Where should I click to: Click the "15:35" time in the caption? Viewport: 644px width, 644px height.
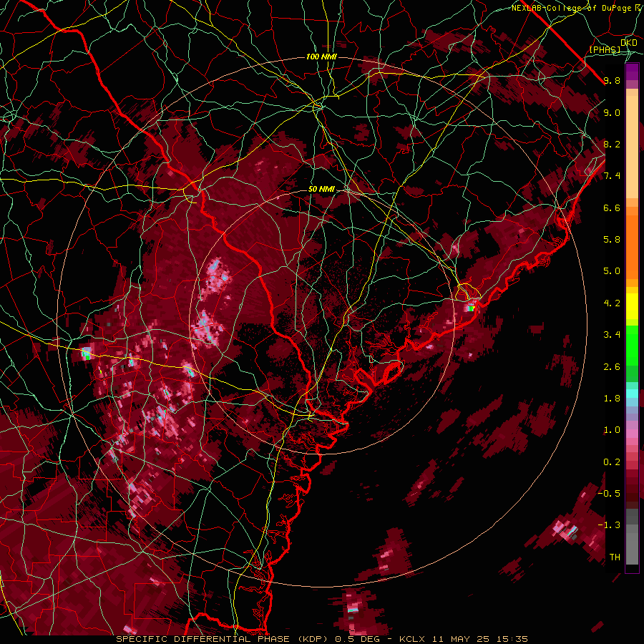pyautogui.click(x=511, y=639)
